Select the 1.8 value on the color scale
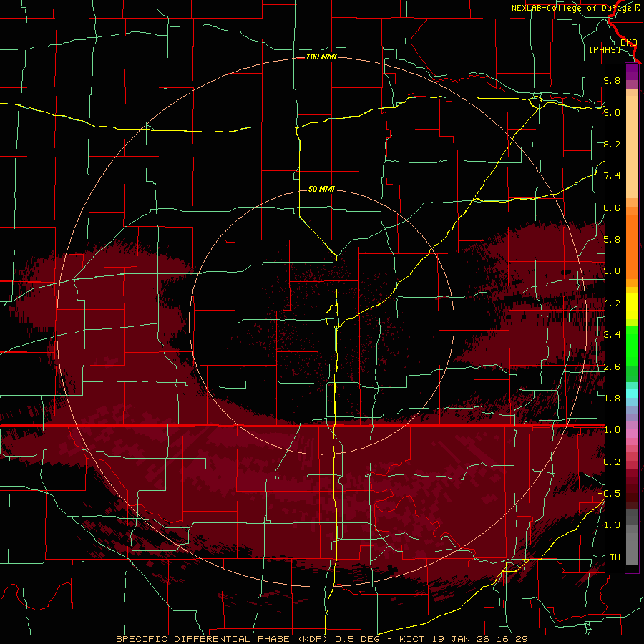 [x=612, y=399]
